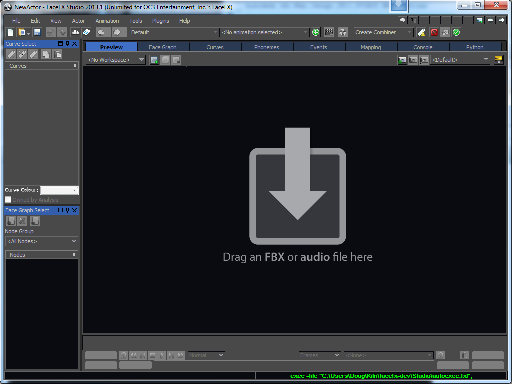
Task: Click the workspace icon with green dot
Action: 154,60
